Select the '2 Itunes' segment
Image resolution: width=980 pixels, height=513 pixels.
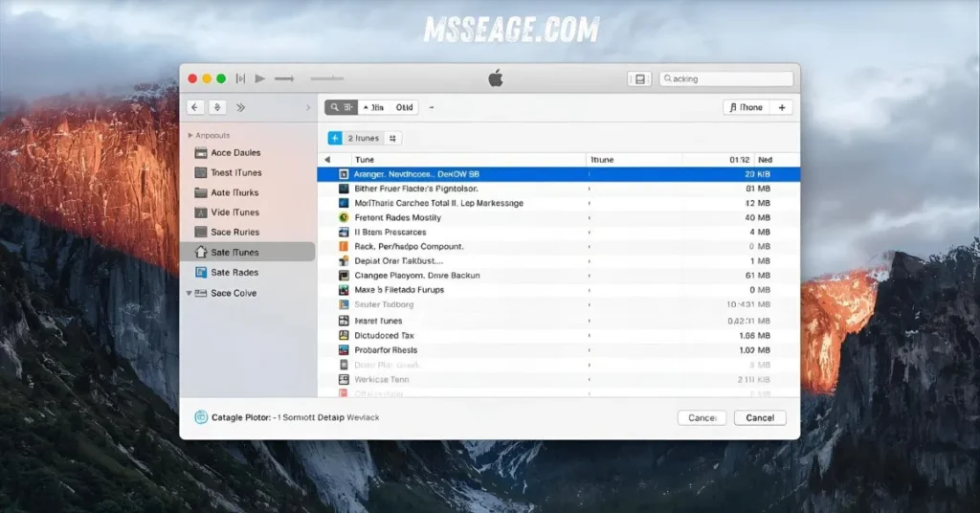pyautogui.click(x=363, y=138)
